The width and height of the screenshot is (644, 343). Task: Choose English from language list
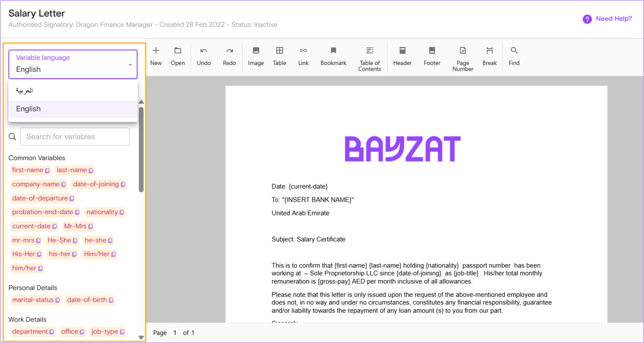click(x=73, y=109)
